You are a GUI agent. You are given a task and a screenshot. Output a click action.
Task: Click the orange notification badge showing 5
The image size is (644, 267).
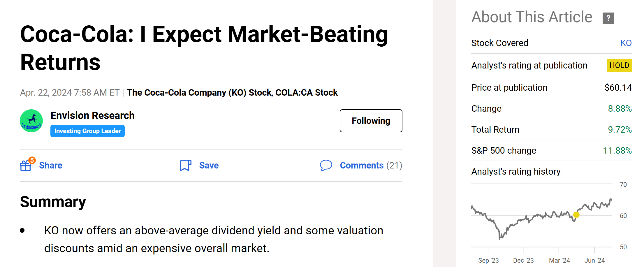click(x=32, y=160)
